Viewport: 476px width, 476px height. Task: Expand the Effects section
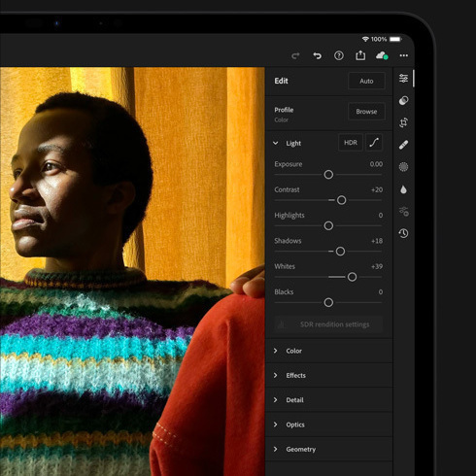coord(329,375)
